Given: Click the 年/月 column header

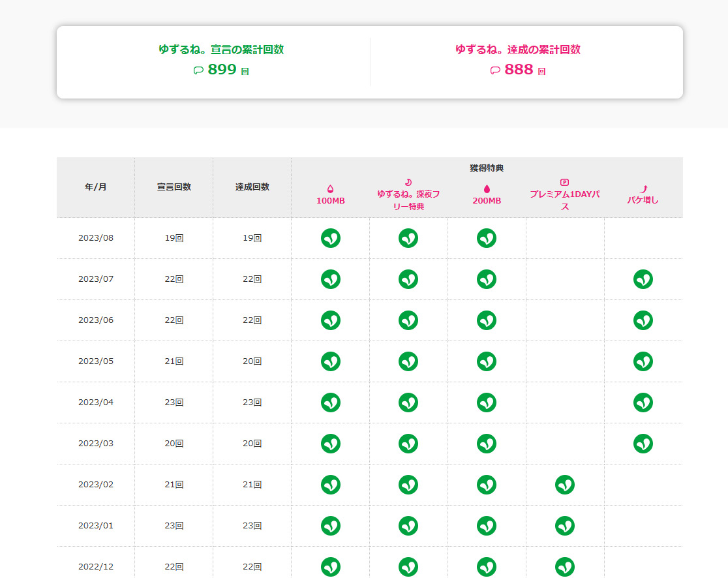Looking at the screenshot, I should click(x=96, y=187).
